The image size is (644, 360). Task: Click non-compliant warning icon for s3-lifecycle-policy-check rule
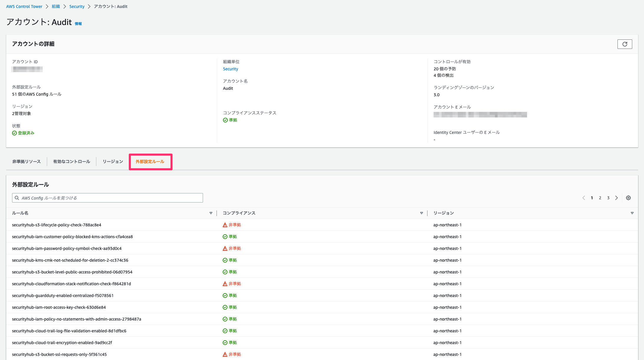(x=225, y=225)
